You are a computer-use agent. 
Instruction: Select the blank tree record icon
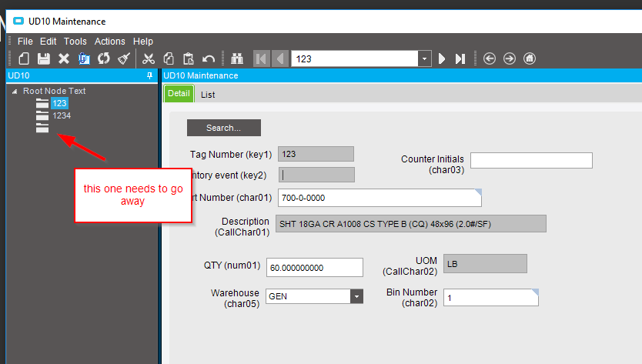coord(42,128)
